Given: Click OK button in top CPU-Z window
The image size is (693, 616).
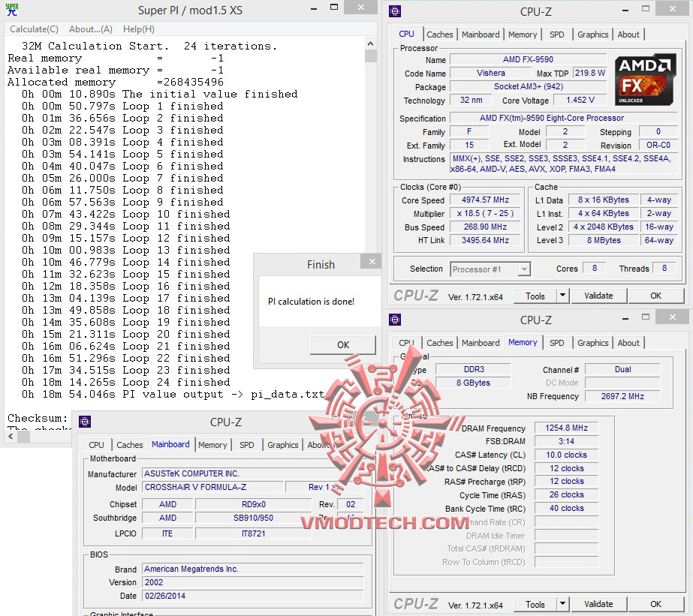Looking at the screenshot, I should pos(656,296).
